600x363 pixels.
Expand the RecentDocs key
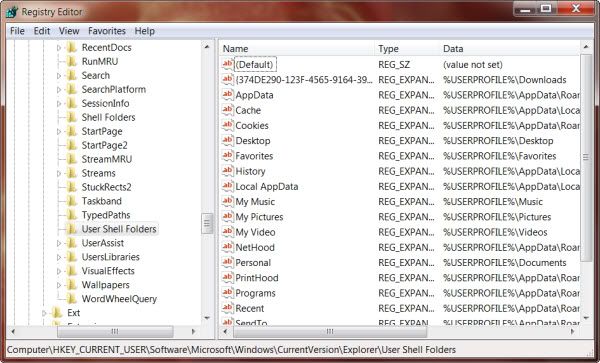pos(59,48)
